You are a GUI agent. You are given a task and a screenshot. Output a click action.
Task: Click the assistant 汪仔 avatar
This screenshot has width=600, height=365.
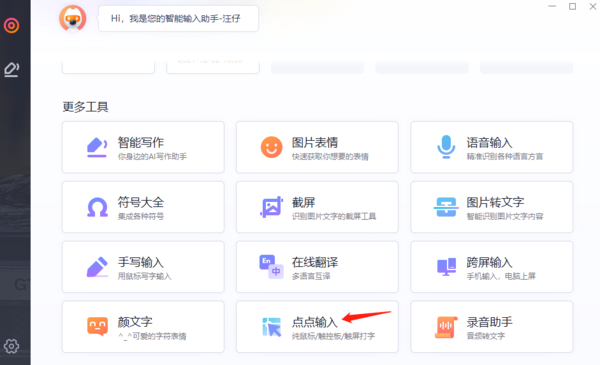click(x=72, y=18)
